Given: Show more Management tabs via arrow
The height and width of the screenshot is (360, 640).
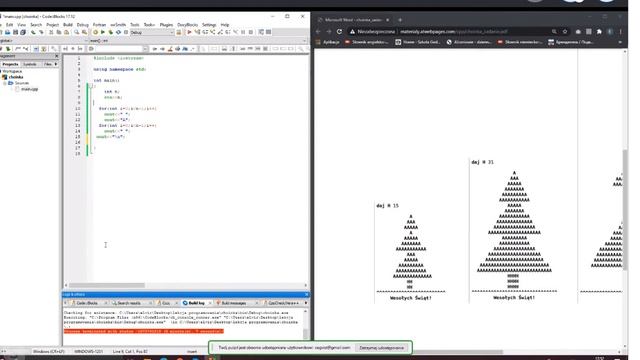Looking at the screenshot, I should (56, 64).
